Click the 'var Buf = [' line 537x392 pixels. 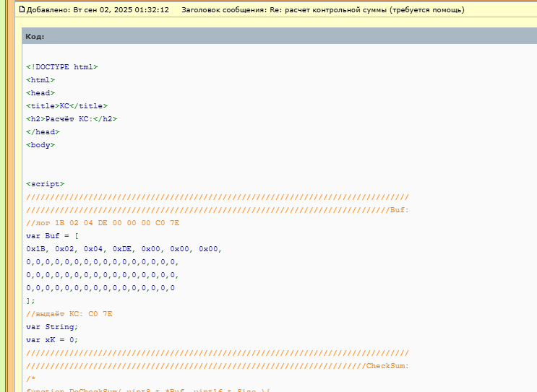pos(52,236)
